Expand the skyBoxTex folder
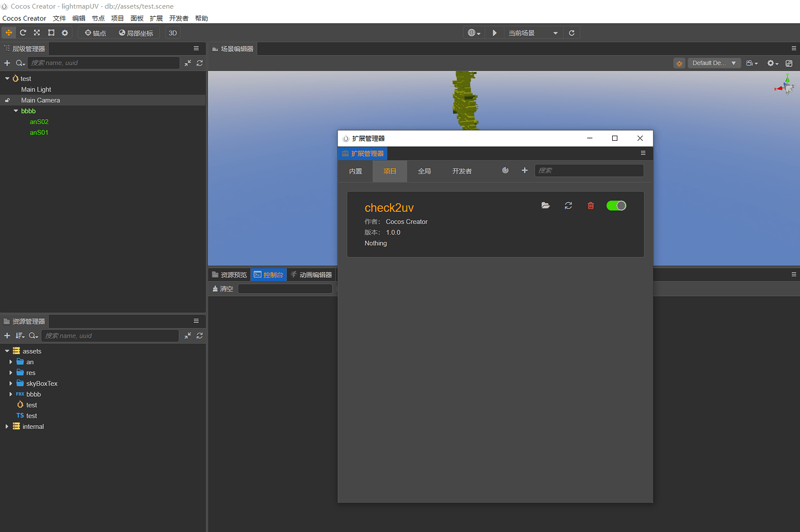 [x=10, y=384]
